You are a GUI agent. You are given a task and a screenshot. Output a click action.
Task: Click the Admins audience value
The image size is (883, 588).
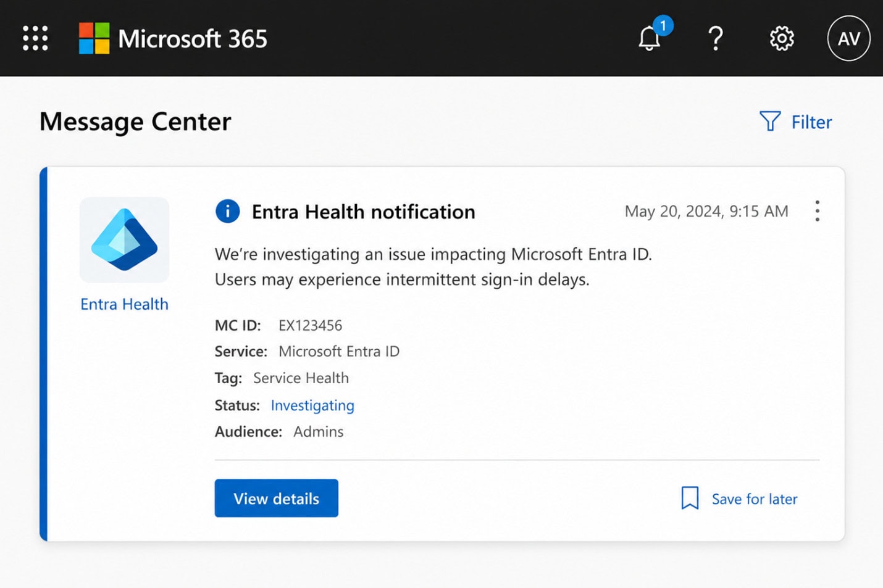(318, 431)
